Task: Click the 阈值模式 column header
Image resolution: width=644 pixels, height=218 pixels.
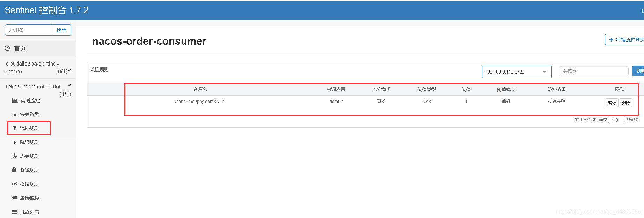Action: pos(506,90)
